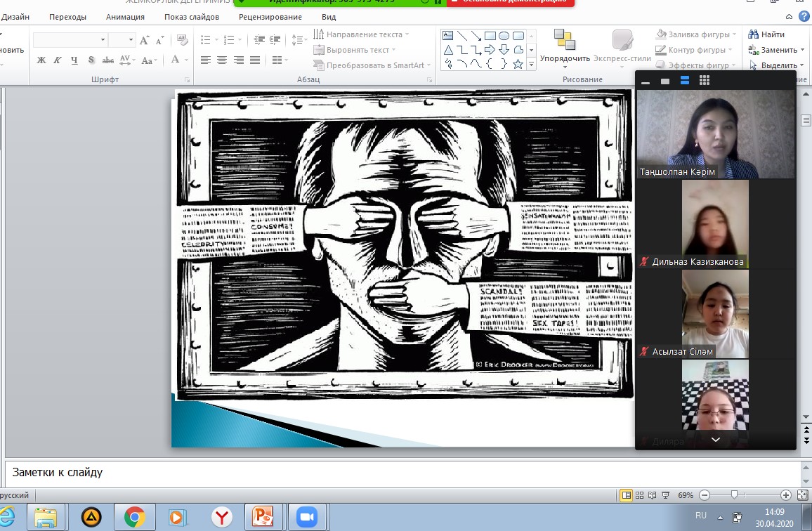Fit slide to current window
This screenshot has width=812, height=531.
803,495
